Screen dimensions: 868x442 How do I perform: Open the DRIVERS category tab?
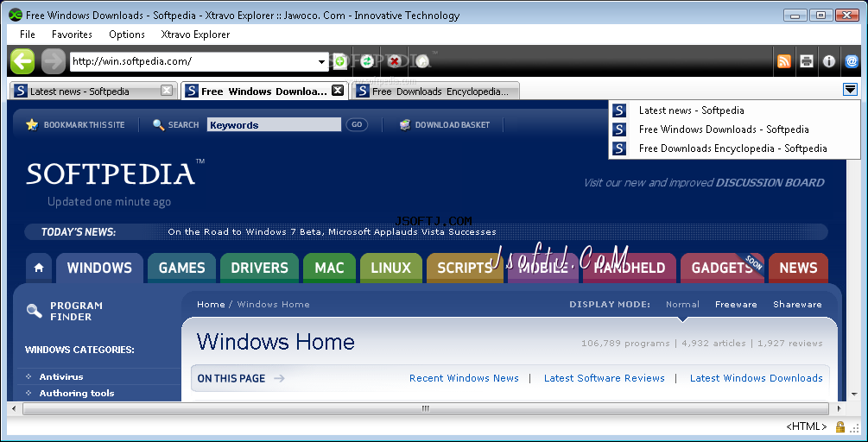tap(259, 268)
